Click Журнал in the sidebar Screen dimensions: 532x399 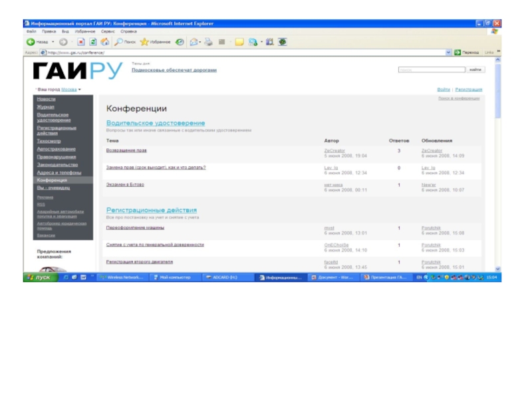tap(45, 107)
